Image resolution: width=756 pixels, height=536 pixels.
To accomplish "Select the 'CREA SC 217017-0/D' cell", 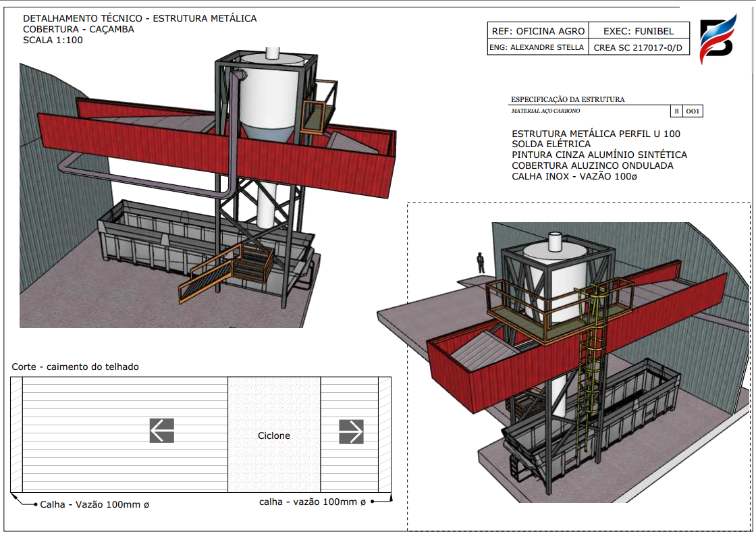I will [x=639, y=47].
